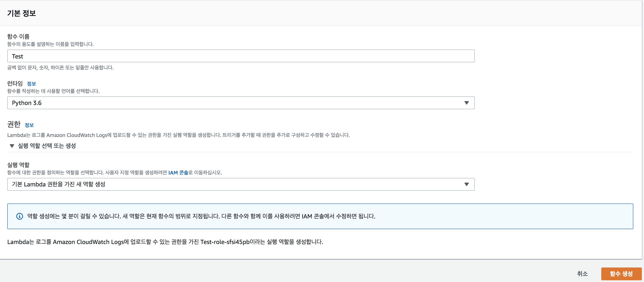The width and height of the screenshot is (644, 282).
Task: Open the Python 3.6 runtime dropdown
Action: coord(241,103)
